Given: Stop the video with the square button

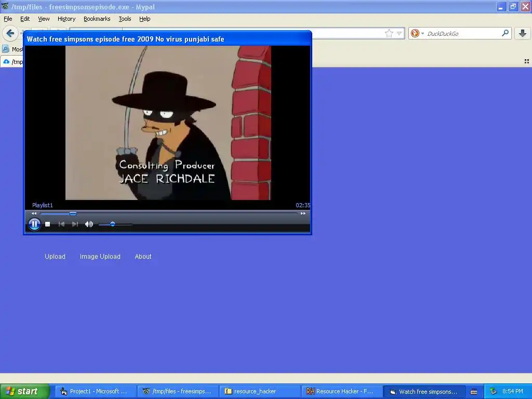Looking at the screenshot, I should coord(47,224).
